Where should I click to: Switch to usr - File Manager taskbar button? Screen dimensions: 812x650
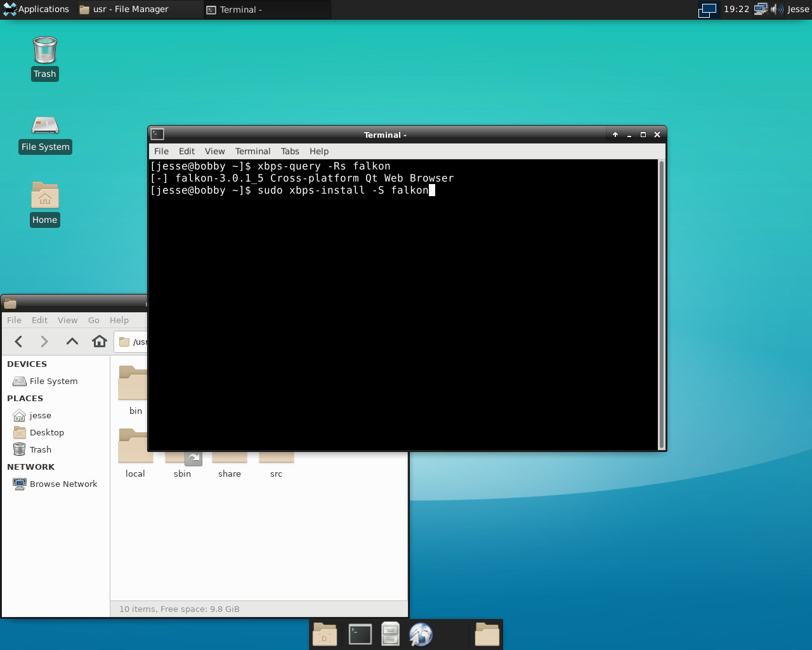pos(140,10)
